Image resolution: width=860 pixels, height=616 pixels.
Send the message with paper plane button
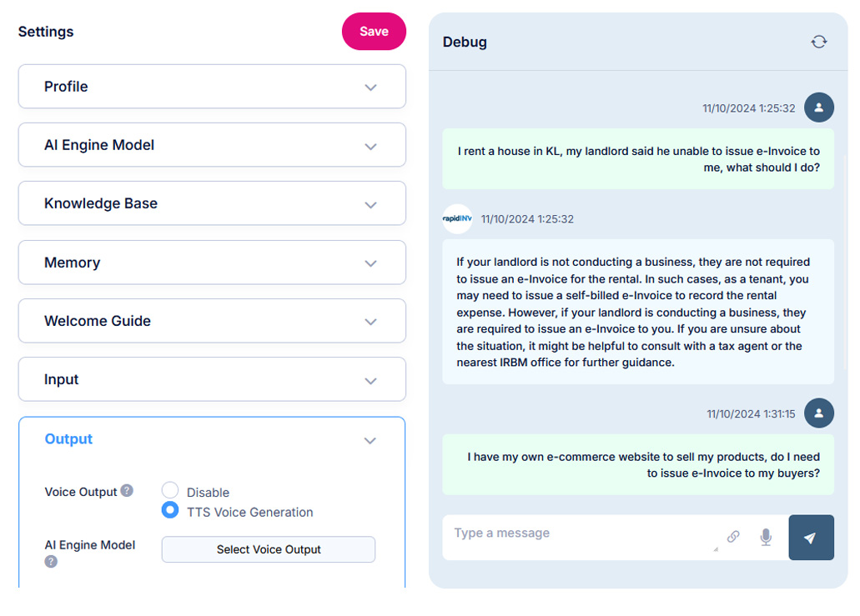[x=811, y=537]
